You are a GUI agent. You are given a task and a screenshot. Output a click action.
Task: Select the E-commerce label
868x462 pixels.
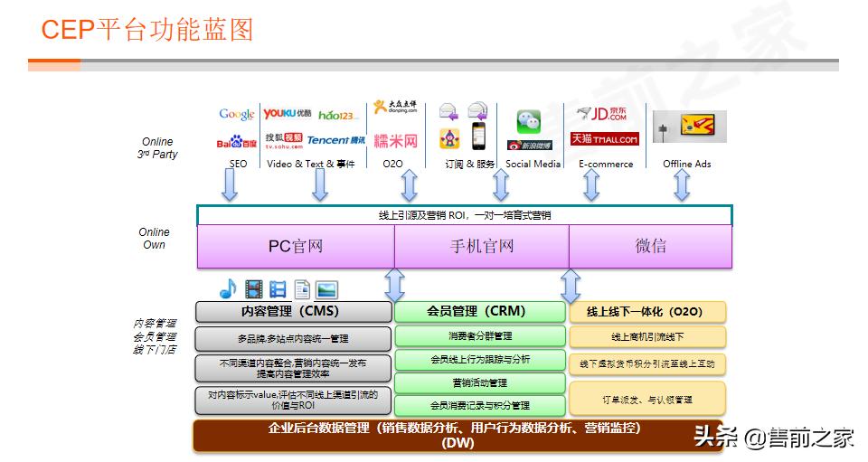(606, 164)
